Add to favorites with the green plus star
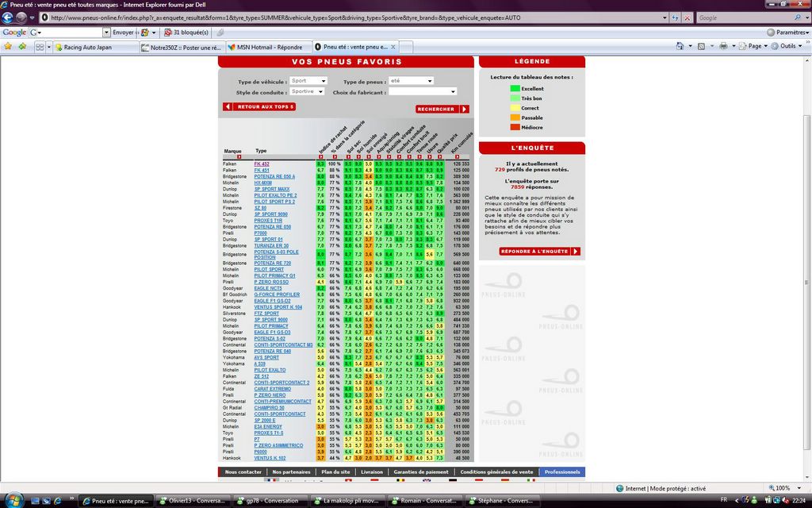The width and height of the screenshot is (812, 508). pos(22,47)
